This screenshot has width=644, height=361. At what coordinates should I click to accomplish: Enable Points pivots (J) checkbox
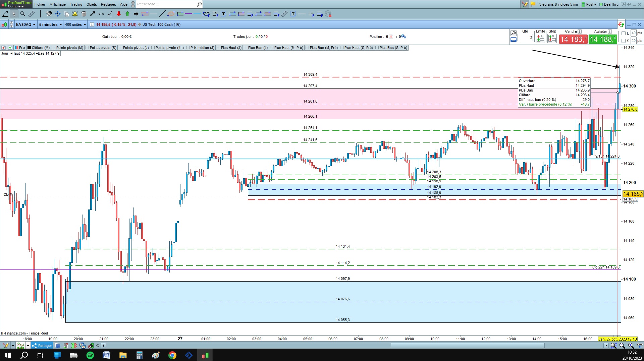(120, 48)
